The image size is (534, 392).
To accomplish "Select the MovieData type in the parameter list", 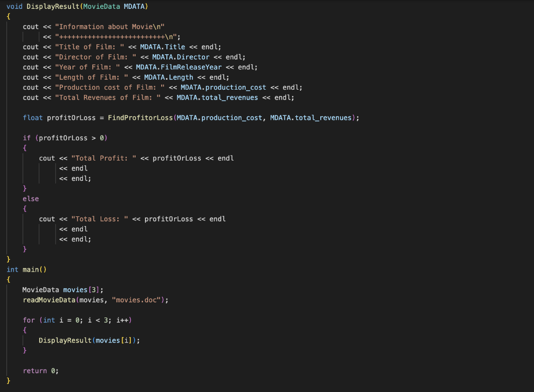I will [x=103, y=6].
